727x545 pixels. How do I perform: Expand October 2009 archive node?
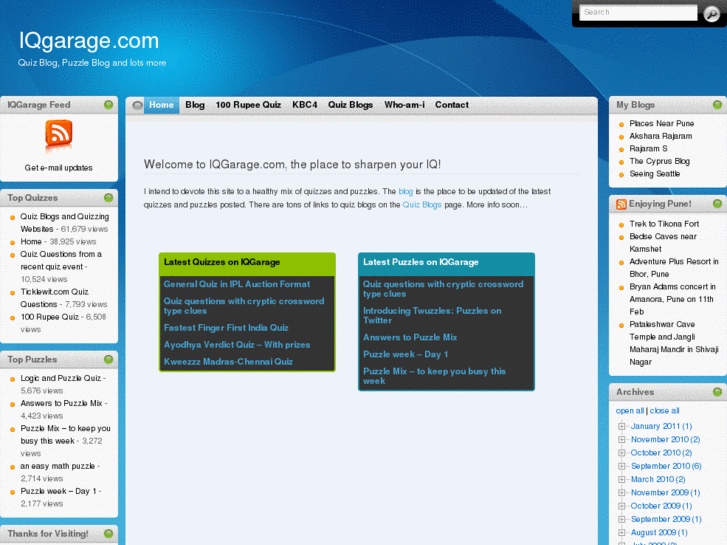(621, 506)
